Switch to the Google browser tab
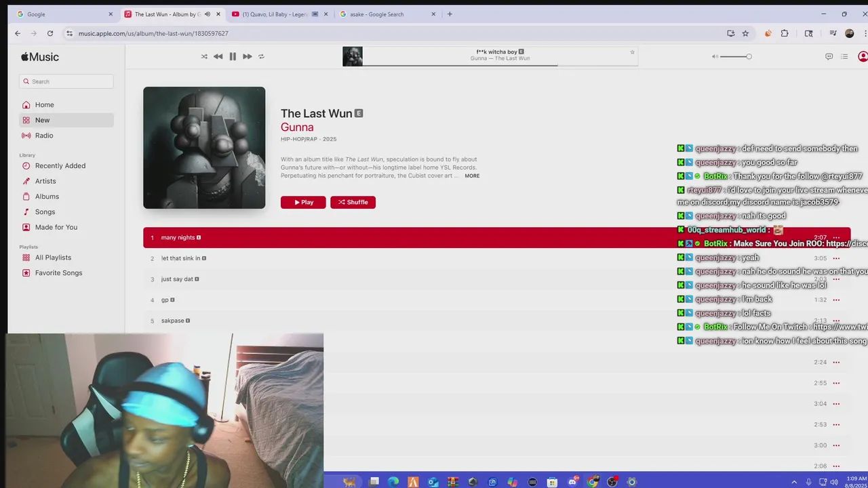868x488 pixels. (x=64, y=14)
